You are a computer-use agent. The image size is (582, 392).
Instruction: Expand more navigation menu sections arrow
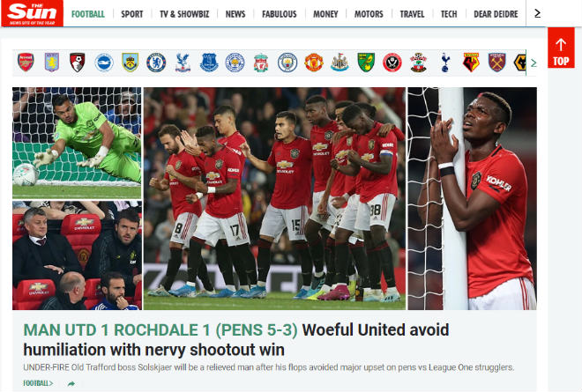(537, 14)
